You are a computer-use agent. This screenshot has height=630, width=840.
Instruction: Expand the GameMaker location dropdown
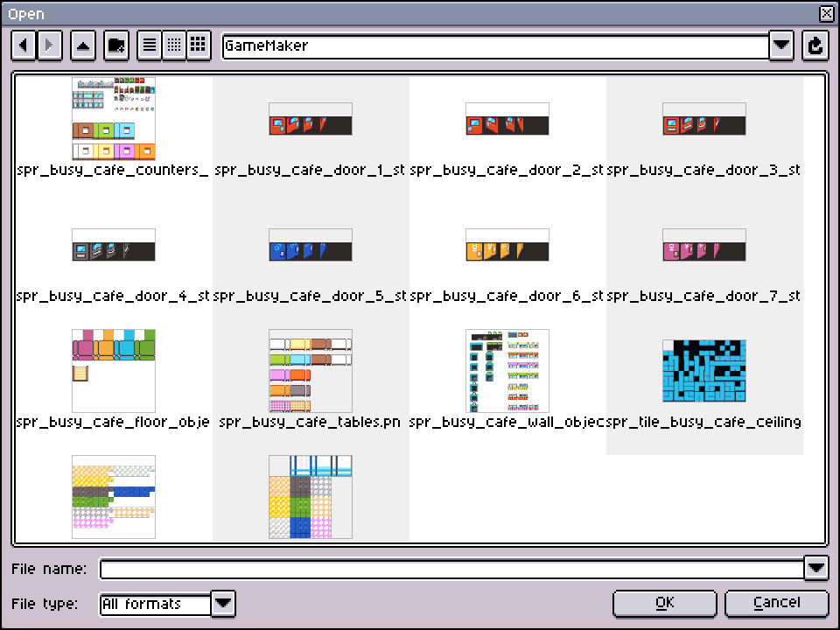click(x=781, y=45)
